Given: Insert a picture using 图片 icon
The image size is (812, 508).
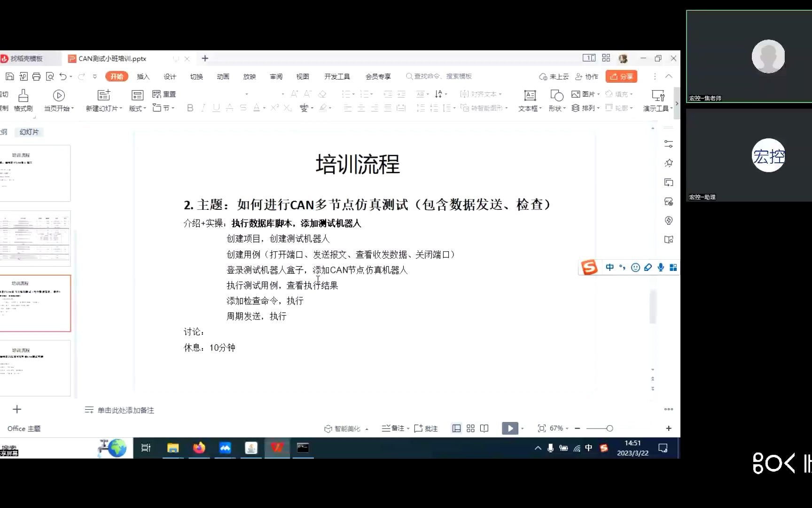Looking at the screenshot, I should [x=583, y=94].
